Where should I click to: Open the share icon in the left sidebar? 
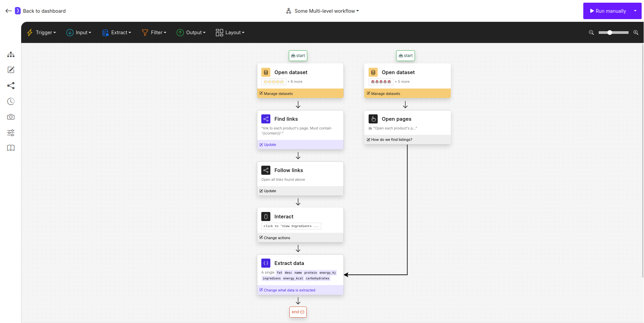(x=11, y=86)
